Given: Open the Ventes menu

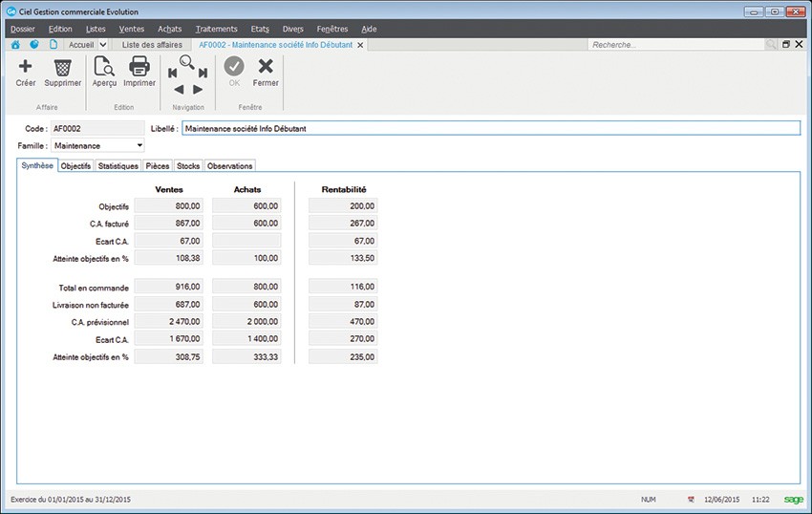Looking at the screenshot, I should tap(132, 29).
